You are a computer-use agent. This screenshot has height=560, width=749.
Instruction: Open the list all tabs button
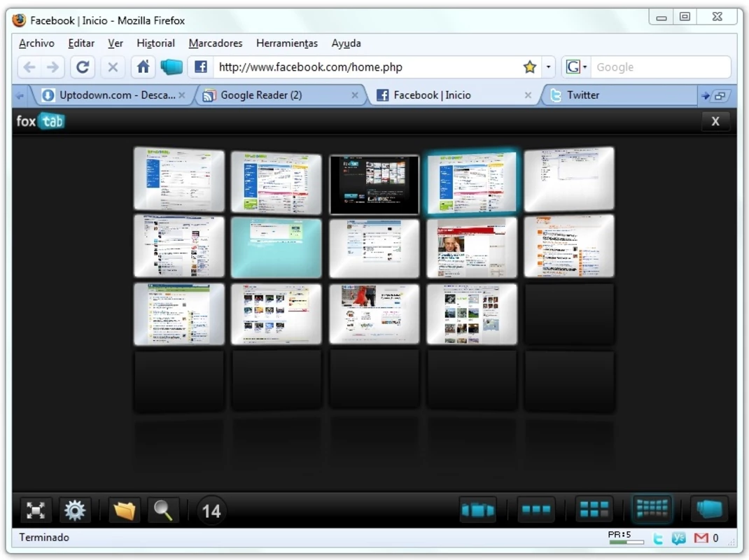(720, 96)
